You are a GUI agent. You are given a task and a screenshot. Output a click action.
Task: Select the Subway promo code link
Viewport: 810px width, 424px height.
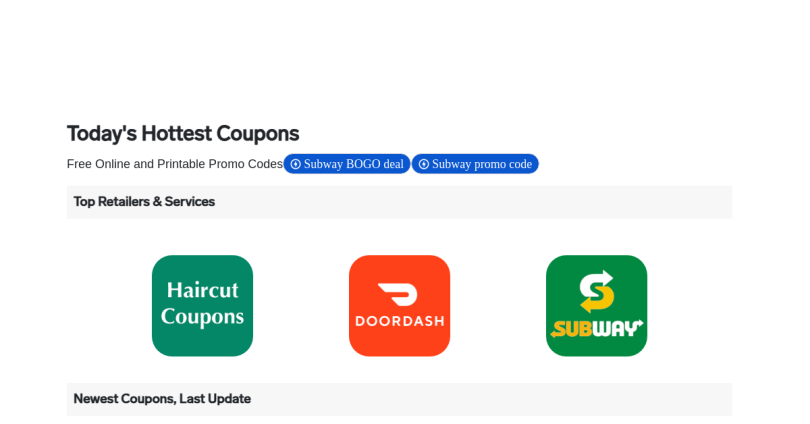coord(475,164)
